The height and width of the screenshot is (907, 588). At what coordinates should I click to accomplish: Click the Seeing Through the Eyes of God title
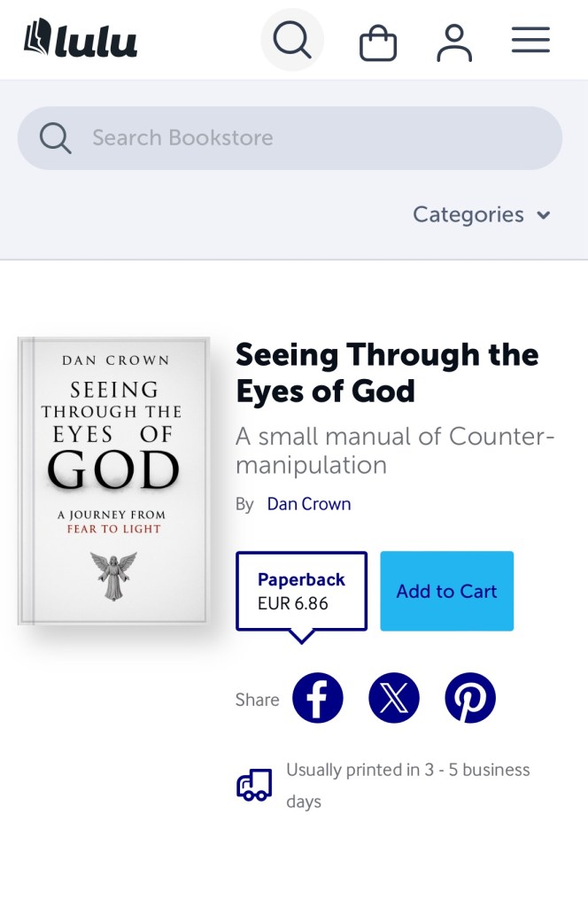click(x=387, y=373)
